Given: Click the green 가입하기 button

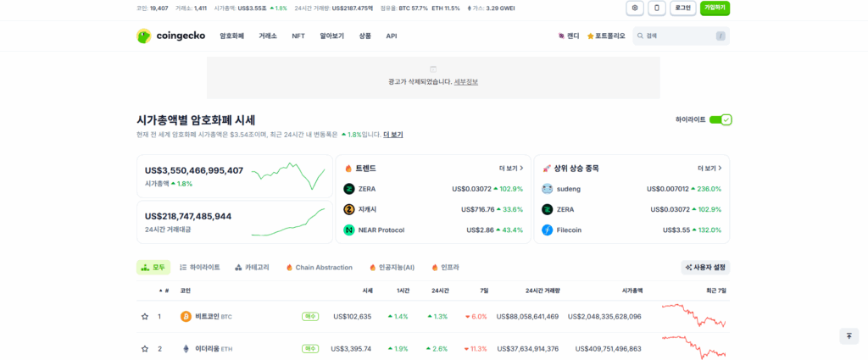Looking at the screenshot, I should point(715,8).
